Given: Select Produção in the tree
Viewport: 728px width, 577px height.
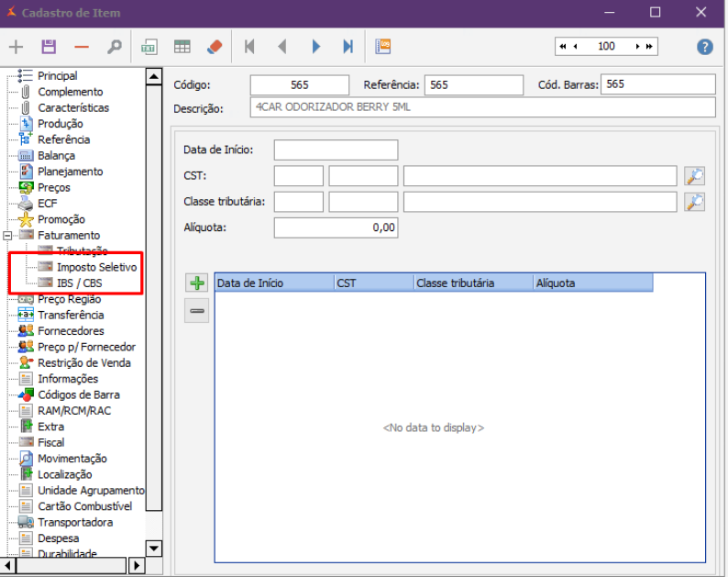Looking at the screenshot, I should 61,124.
